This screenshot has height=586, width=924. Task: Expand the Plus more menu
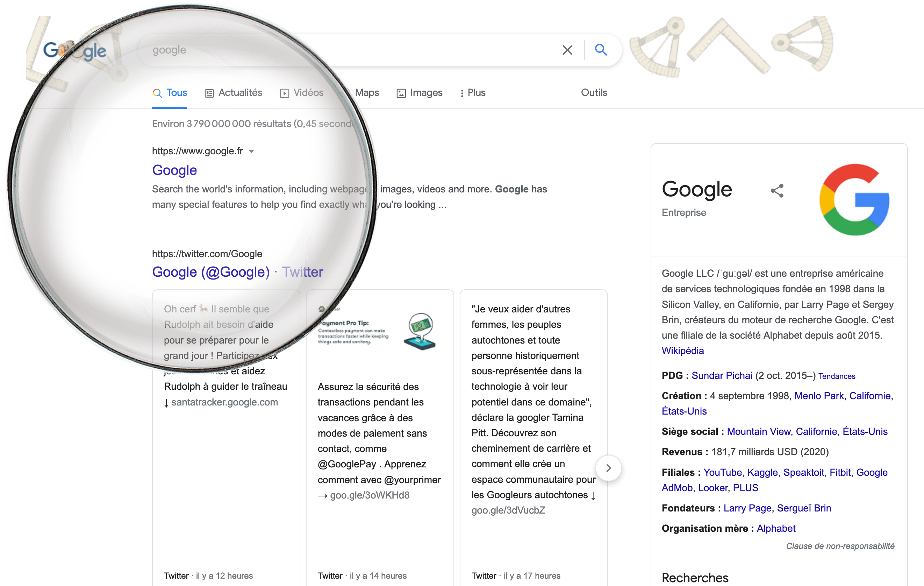coord(473,93)
